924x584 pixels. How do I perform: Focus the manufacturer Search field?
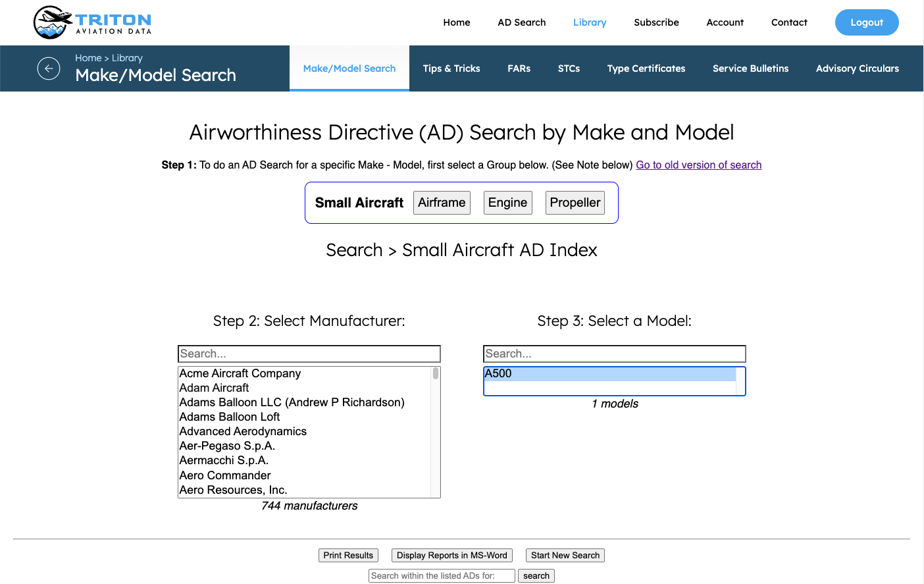[x=309, y=354]
